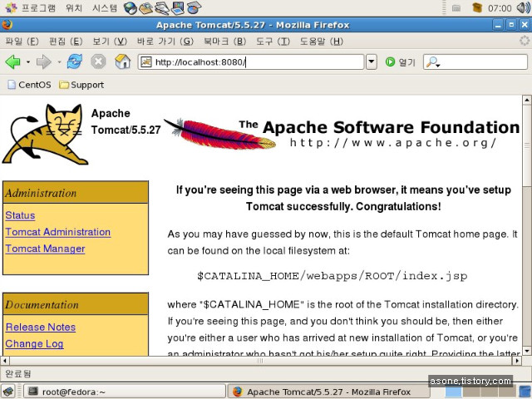Open the GNOME 시스템 menu

105,7
